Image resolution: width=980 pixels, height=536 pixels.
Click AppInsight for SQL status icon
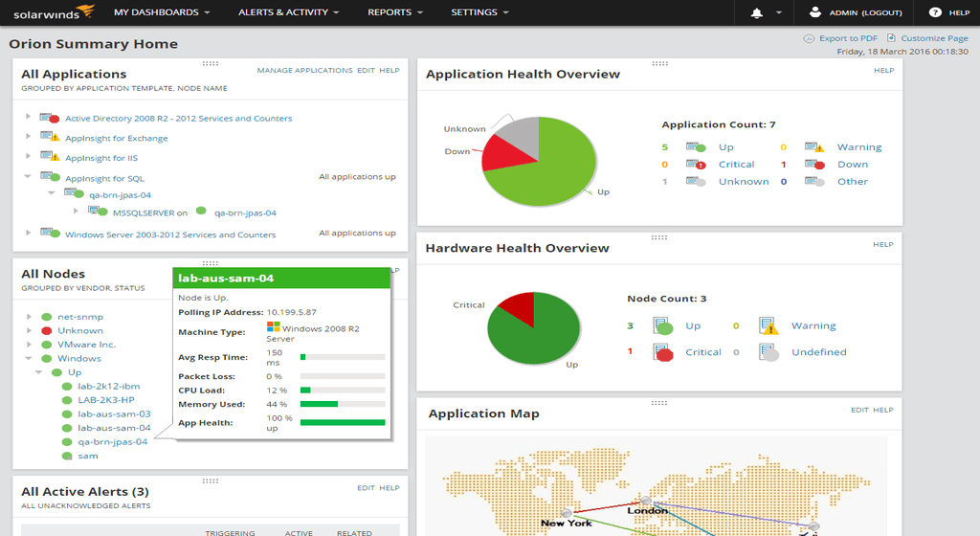point(50,176)
